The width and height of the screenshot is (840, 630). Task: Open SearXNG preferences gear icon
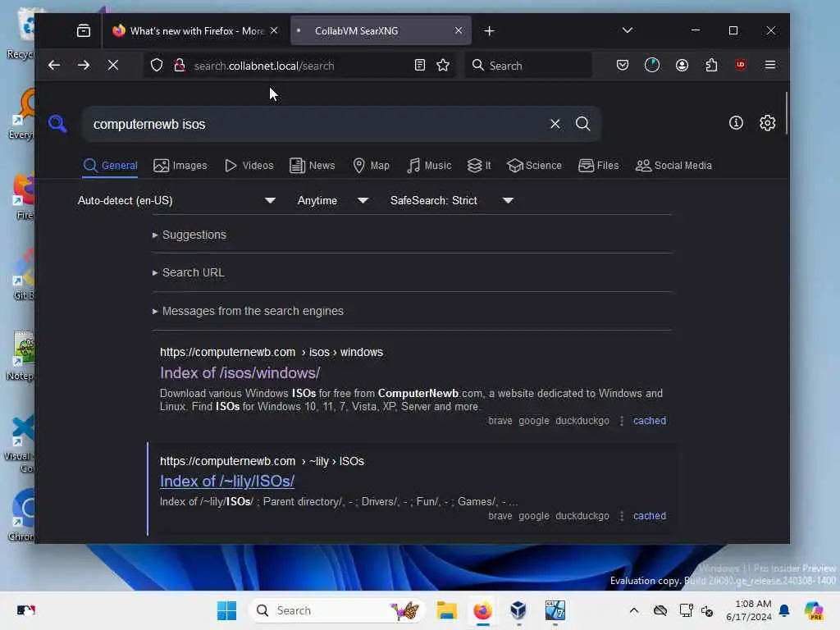767,123
